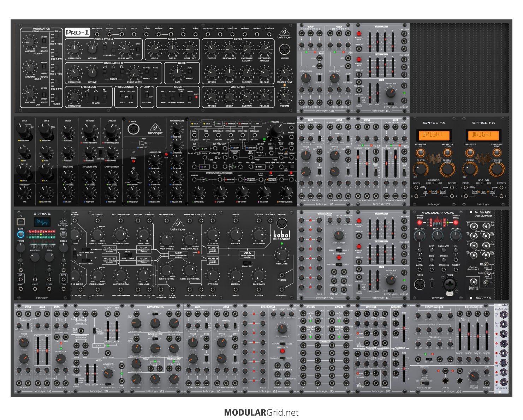Click the Brains MORPH knob
This screenshot has height=420, width=523.
[x=64, y=248]
